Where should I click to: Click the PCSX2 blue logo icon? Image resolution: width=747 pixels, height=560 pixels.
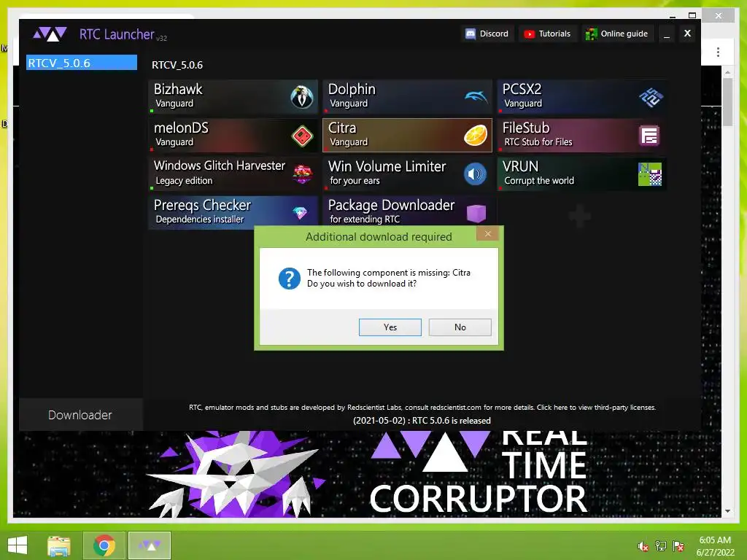pos(651,97)
